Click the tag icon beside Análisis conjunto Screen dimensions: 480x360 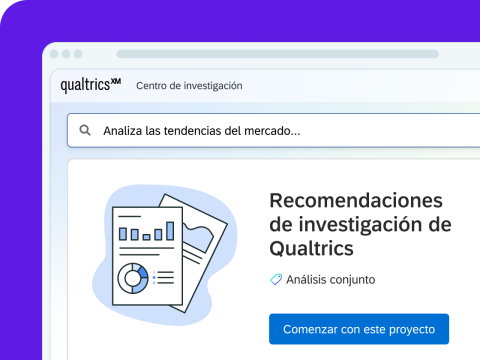tap(276, 279)
